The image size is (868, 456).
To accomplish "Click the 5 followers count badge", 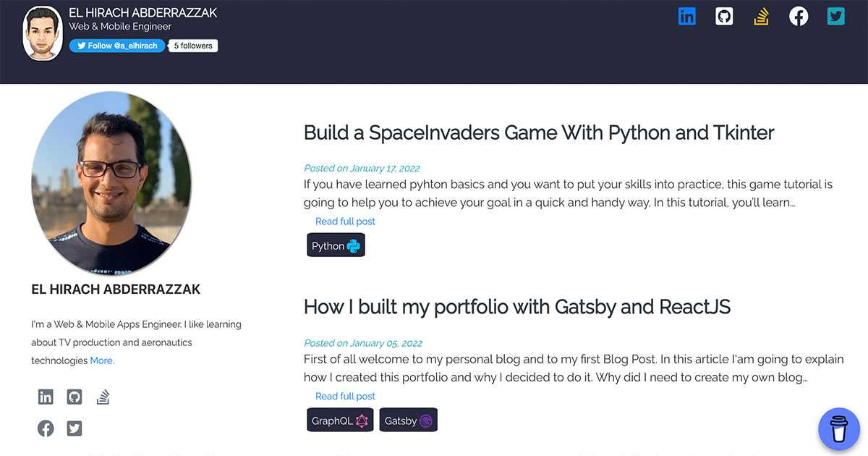I will click(193, 46).
